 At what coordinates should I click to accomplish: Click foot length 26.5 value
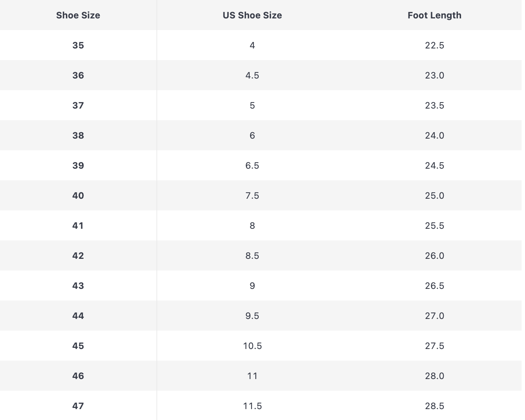click(x=434, y=286)
